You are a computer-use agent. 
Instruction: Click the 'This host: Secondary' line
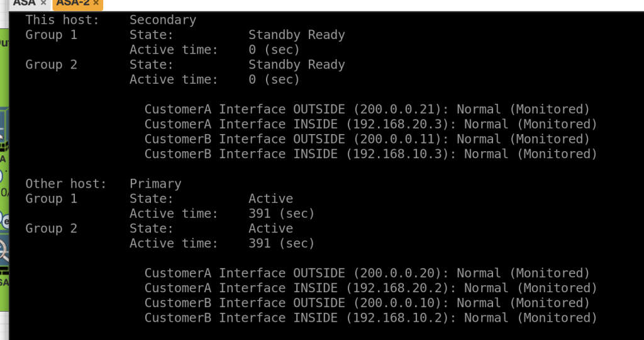111,20
